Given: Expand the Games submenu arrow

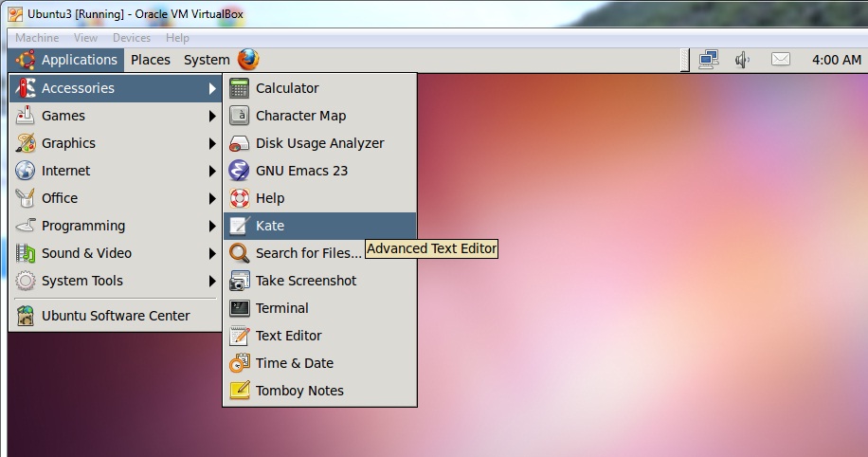Looking at the screenshot, I should tap(212, 116).
